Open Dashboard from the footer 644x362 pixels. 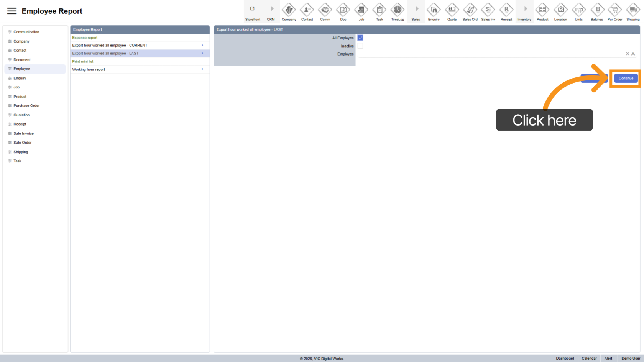click(565, 359)
